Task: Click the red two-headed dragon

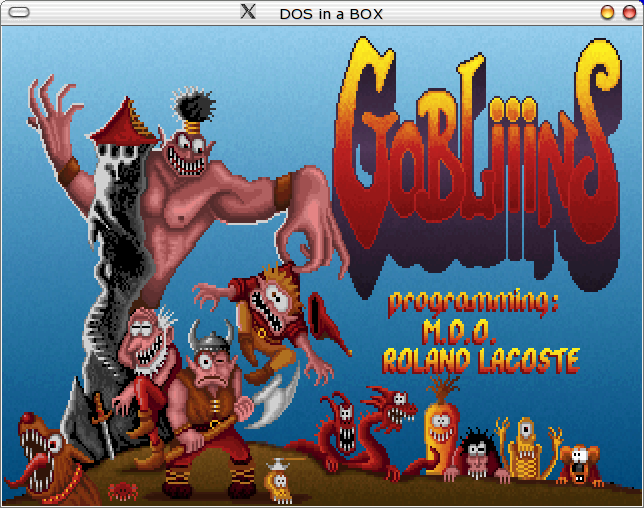Action: click(x=355, y=433)
